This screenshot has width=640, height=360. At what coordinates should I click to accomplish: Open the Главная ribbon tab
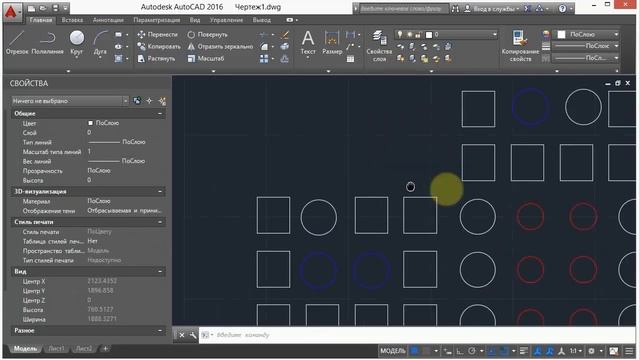[41, 20]
